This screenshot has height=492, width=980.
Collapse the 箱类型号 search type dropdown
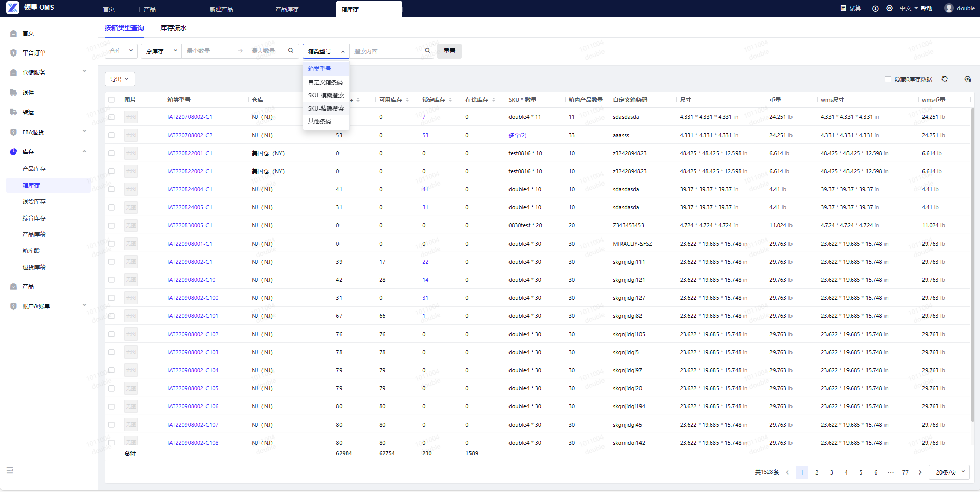point(326,51)
